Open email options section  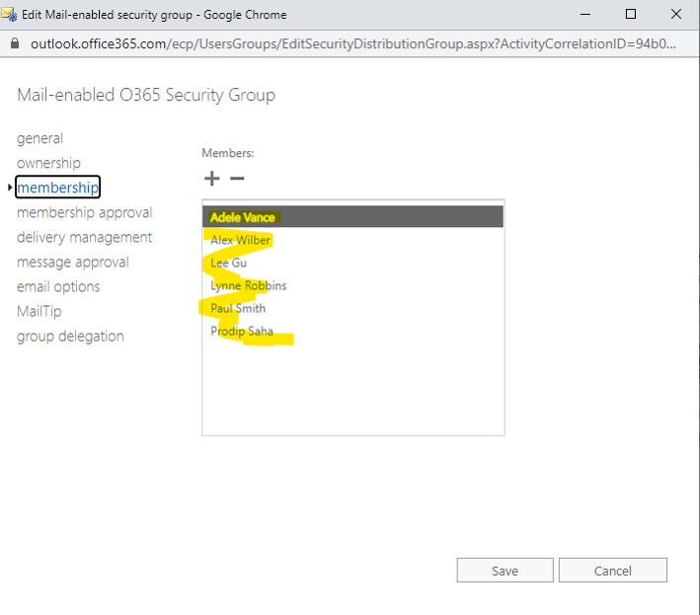[x=58, y=286]
